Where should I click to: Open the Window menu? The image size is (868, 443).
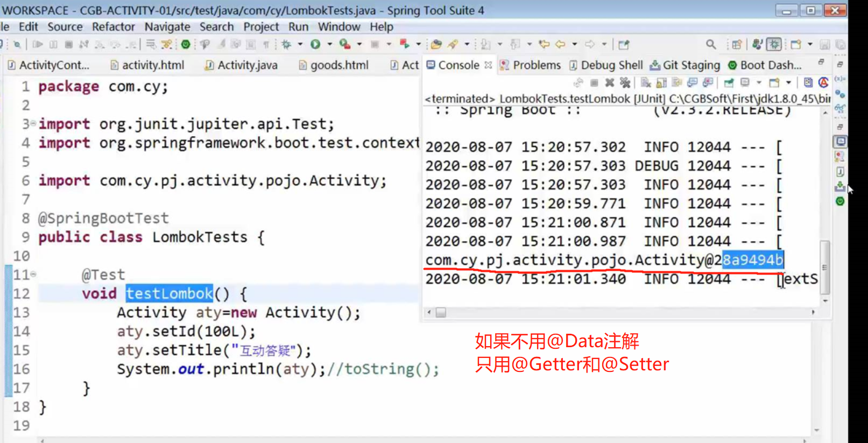pyautogui.click(x=339, y=26)
